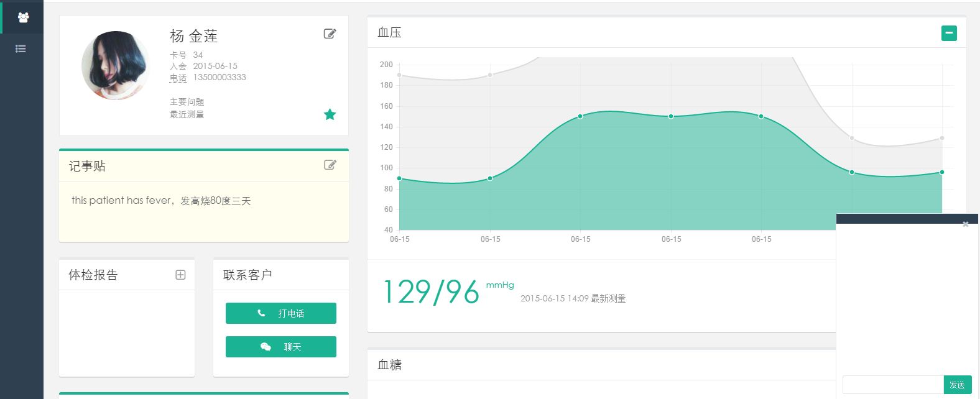Viewport: 980px width, 399px height.
Task: Collapse the 血压 chart panel
Action: [949, 33]
